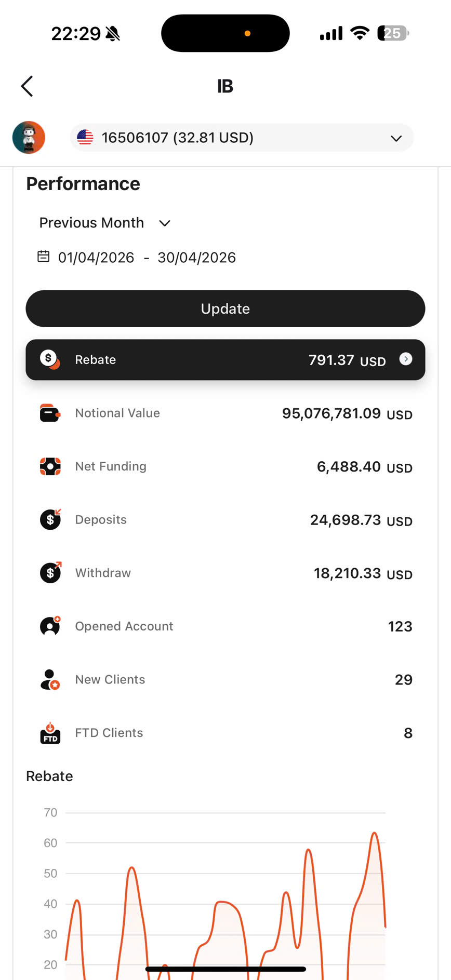The height and width of the screenshot is (980, 451).
Task: Tap the 791.37 USD rebate amount
Action: (x=347, y=360)
